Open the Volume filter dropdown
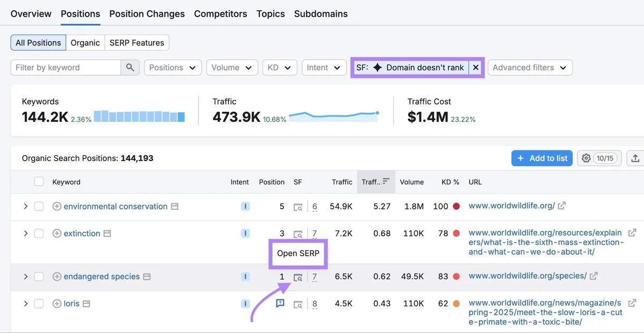 click(x=232, y=67)
